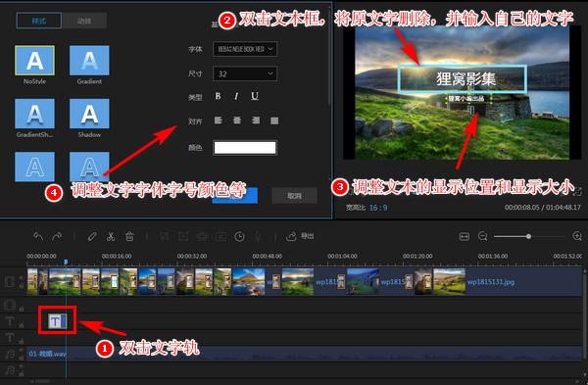This screenshot has height=385, width=588.
Task: Select the first audio track music icon
Action: pyautogui.click(x=10, y=354)
